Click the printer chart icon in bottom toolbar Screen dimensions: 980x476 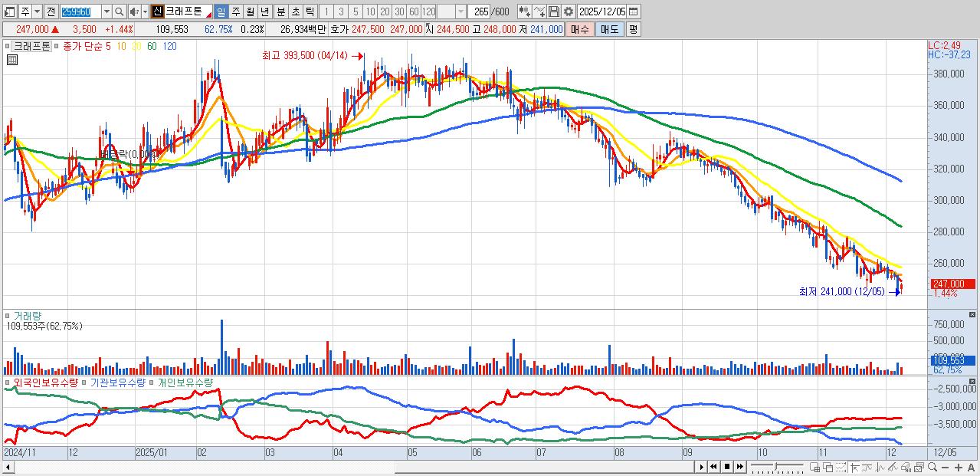[906, 467]
